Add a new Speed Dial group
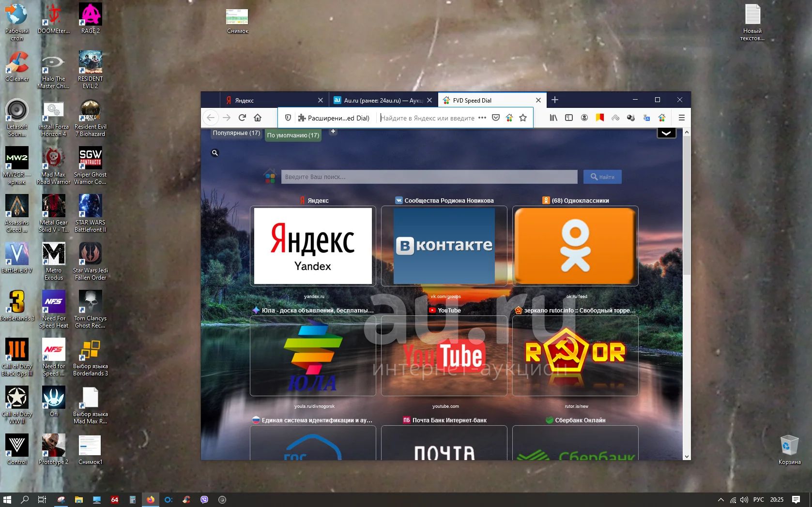Image resolution: width=812 pixels, height=507 pixels. [x=333, y=131]
